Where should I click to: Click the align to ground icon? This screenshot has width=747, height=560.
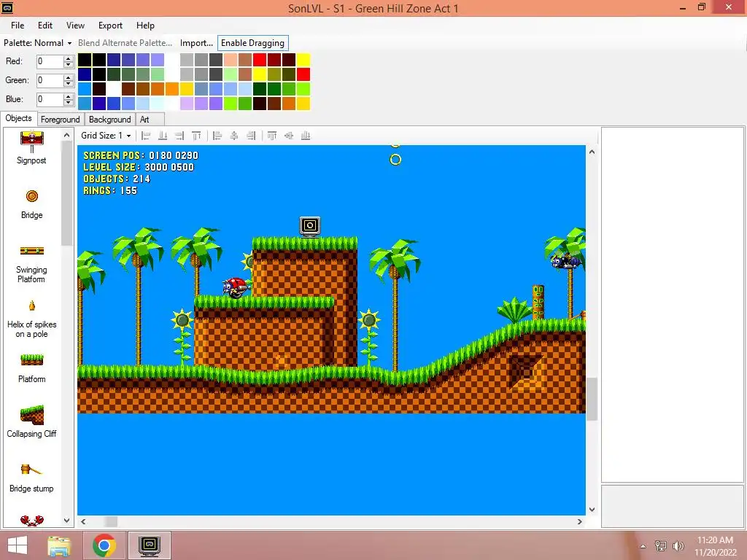163,136
